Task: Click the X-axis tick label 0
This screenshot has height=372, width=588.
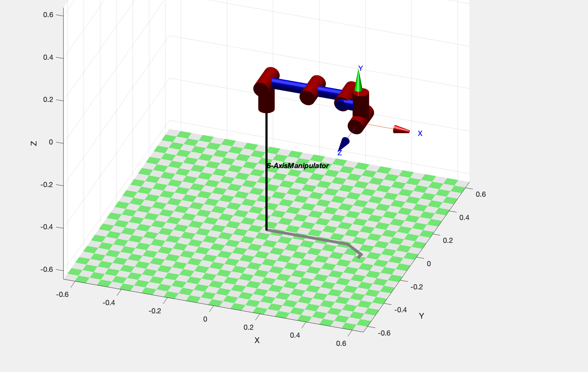Action: [x=205, y=319]
